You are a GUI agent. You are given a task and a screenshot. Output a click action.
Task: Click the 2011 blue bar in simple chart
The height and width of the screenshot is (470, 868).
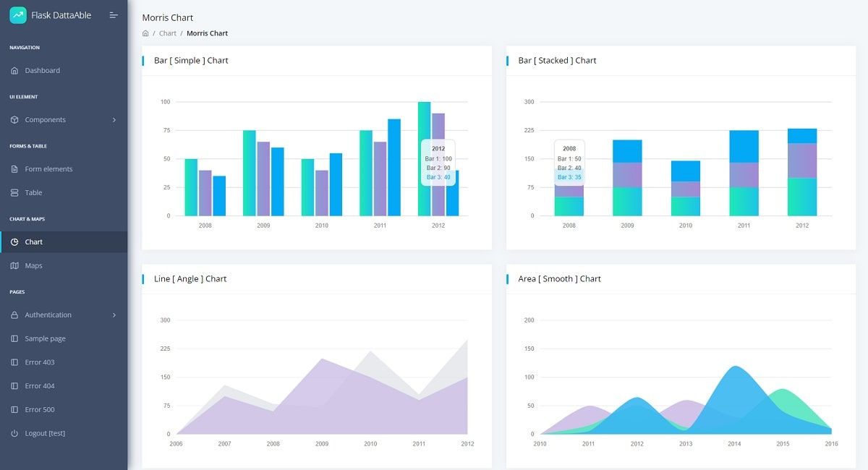coord(394,167)
